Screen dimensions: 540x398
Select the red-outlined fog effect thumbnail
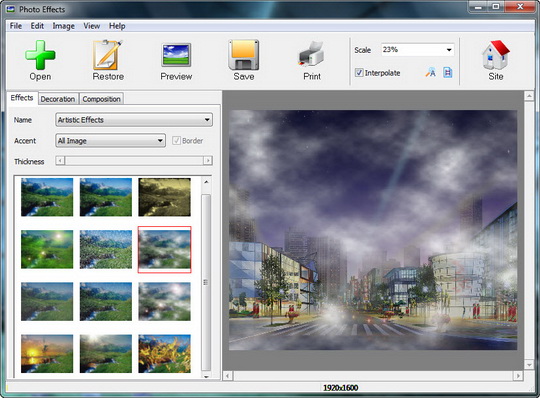click(x=164, y=250)
